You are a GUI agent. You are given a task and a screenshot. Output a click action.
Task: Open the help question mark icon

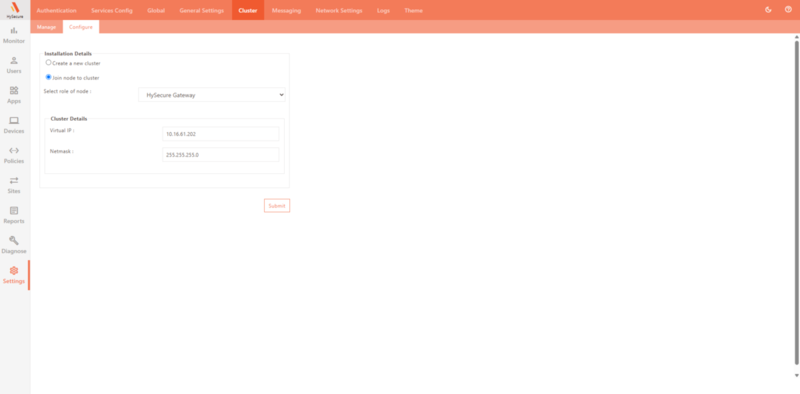point(788,10)
